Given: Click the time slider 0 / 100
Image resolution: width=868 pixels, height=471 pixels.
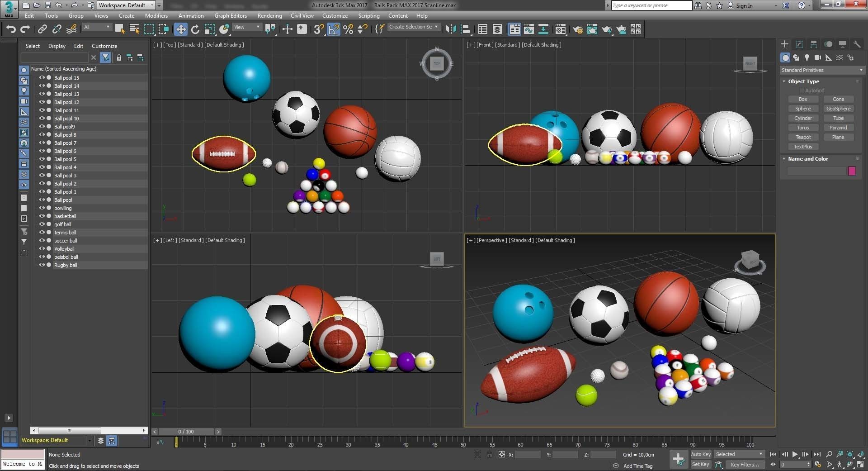Looking at the screenshot, I should click(186, 432).
